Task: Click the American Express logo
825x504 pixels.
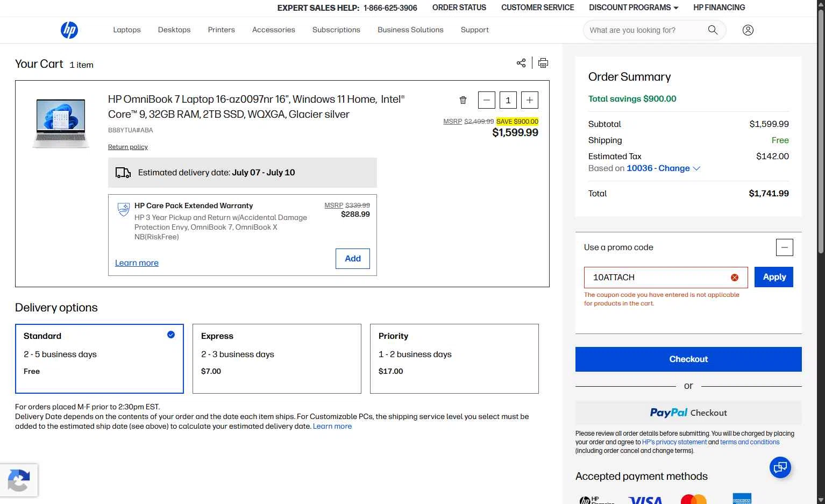Action: (x=742, y=499)
